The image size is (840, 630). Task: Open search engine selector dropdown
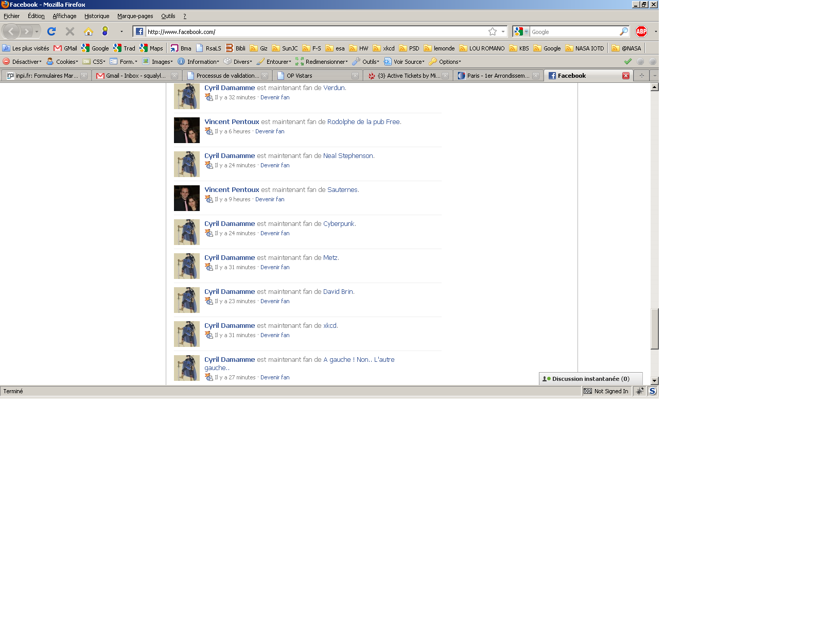(521, 31)
